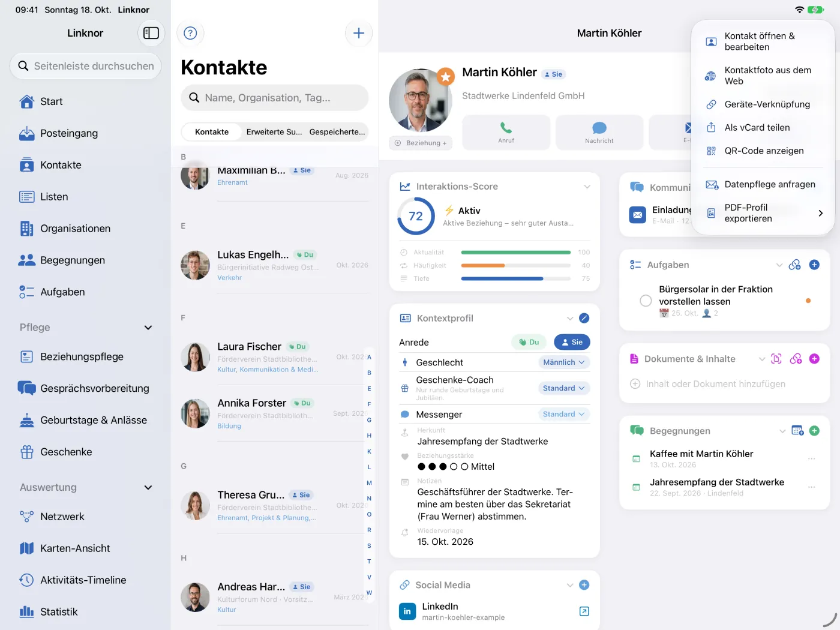Image resolution: width=840 pixels, height=630 pixels.
Task: Focus the Name, Organisation, Tag search field
Action: [275, 98]
